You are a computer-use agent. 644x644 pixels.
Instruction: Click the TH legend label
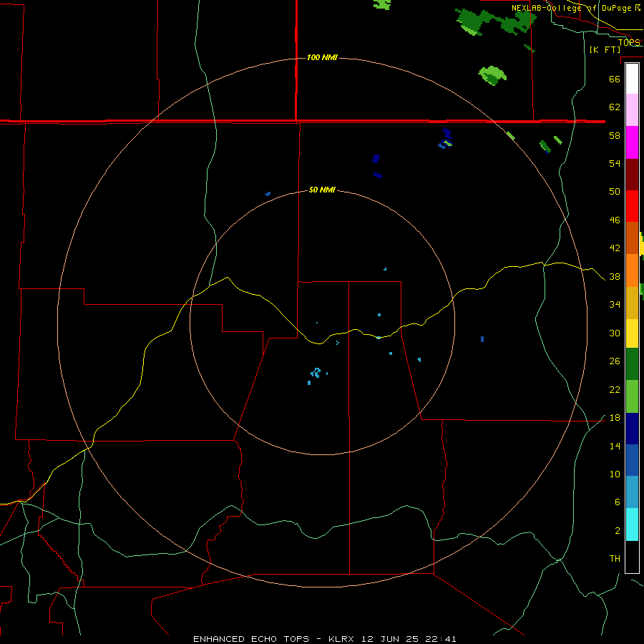tap(615, 559)
